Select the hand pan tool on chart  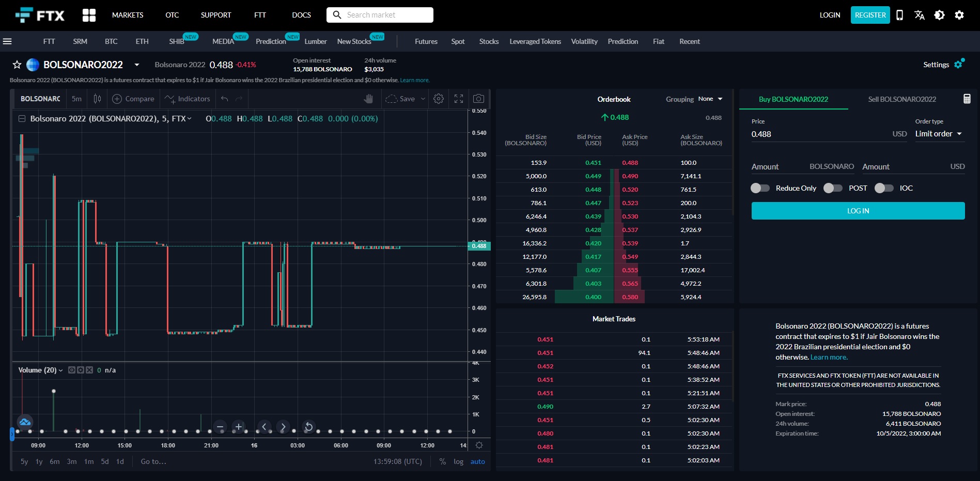pos(368,99)
